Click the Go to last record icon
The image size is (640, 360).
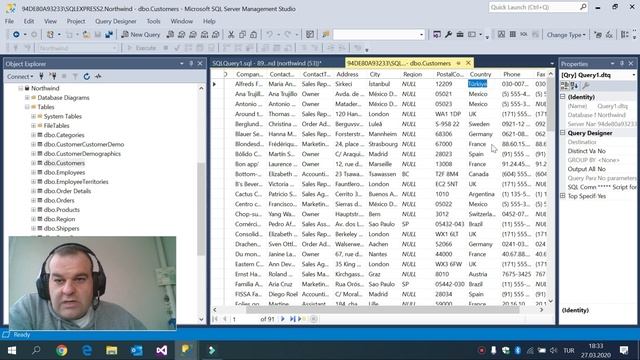pyautogui.click(x=292, y=319)
